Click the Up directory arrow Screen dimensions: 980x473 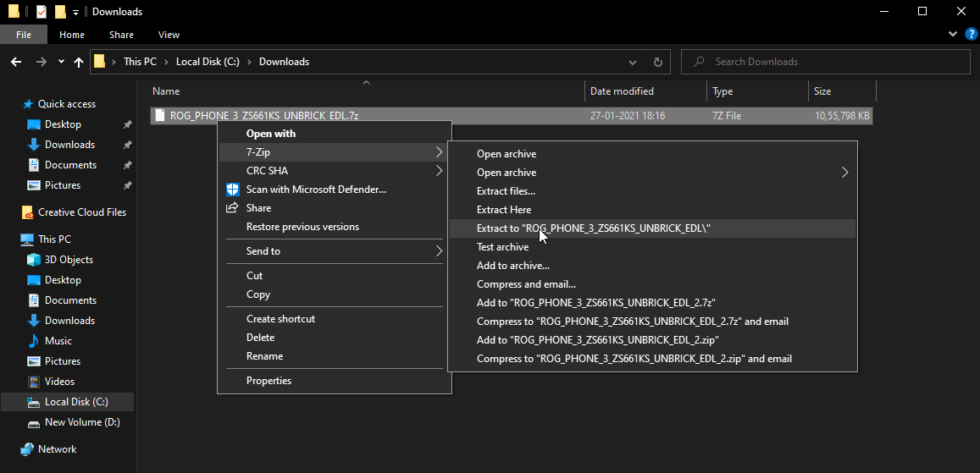click(79, 62)
